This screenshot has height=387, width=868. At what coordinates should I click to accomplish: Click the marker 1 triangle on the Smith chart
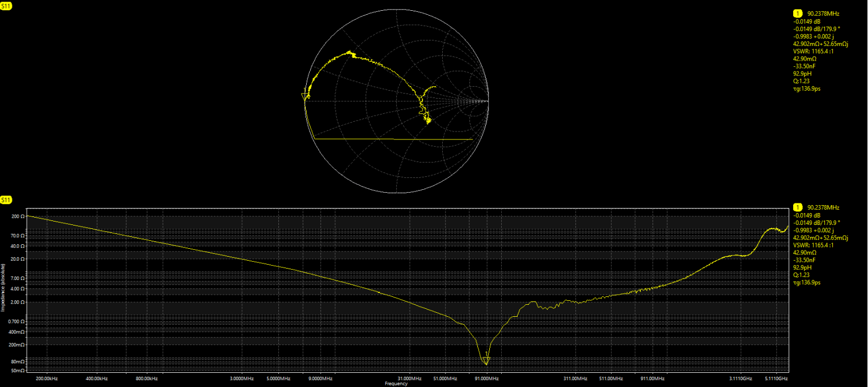coord(305,96)
